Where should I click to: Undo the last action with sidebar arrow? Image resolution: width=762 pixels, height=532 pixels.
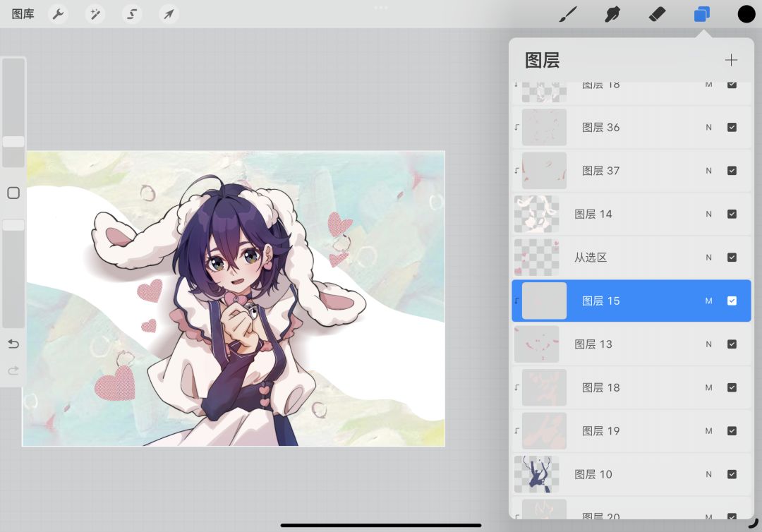tap(13, 344)
